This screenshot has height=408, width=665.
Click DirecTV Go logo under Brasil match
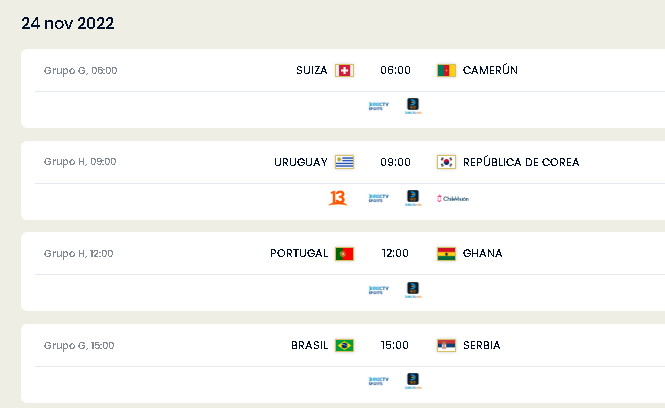click(x=413, y=381)
